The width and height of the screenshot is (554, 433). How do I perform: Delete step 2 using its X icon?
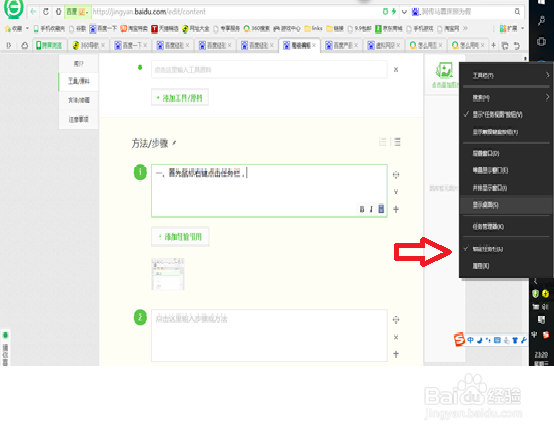click(x=396, y=337)
